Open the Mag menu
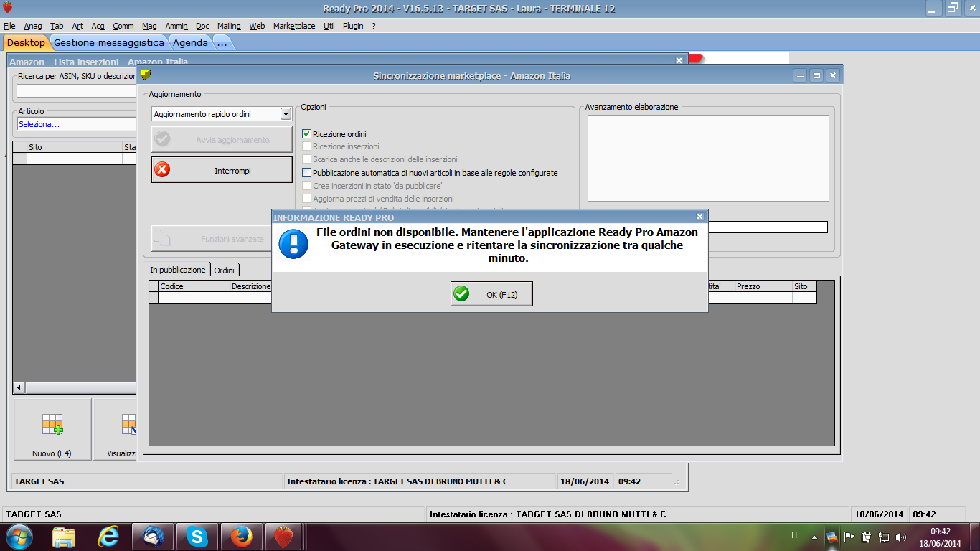This screenshot has height=551, width=980. [149, 26]
